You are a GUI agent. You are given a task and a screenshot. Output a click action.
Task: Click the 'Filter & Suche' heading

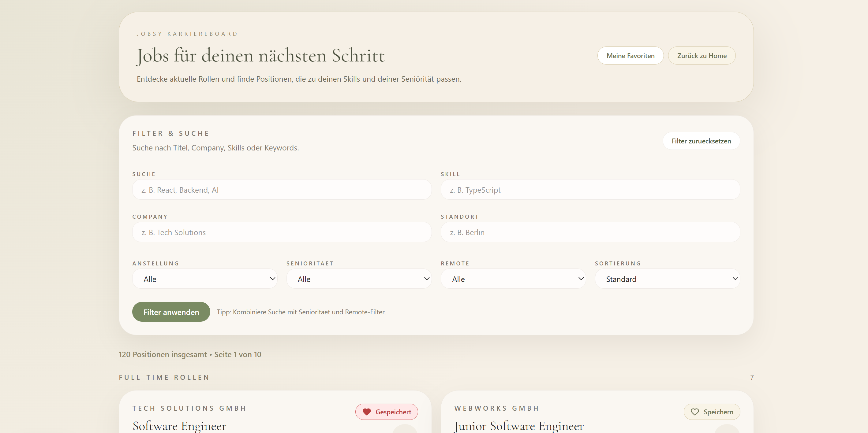click(x=170, y=133)
